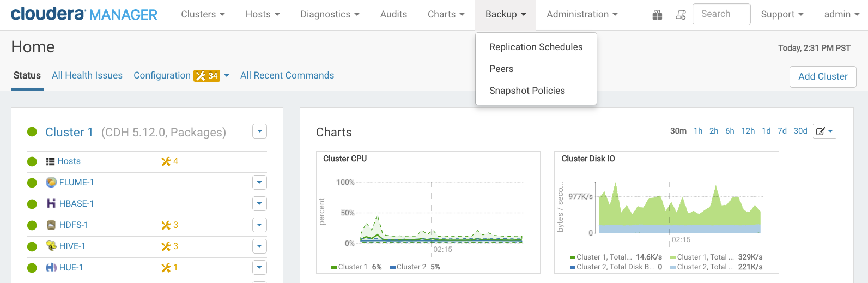Viewport: 868px width, 283px height.
Task: Expand the HUE-1 actions dropdown arrow
Action: pos(259,268)
